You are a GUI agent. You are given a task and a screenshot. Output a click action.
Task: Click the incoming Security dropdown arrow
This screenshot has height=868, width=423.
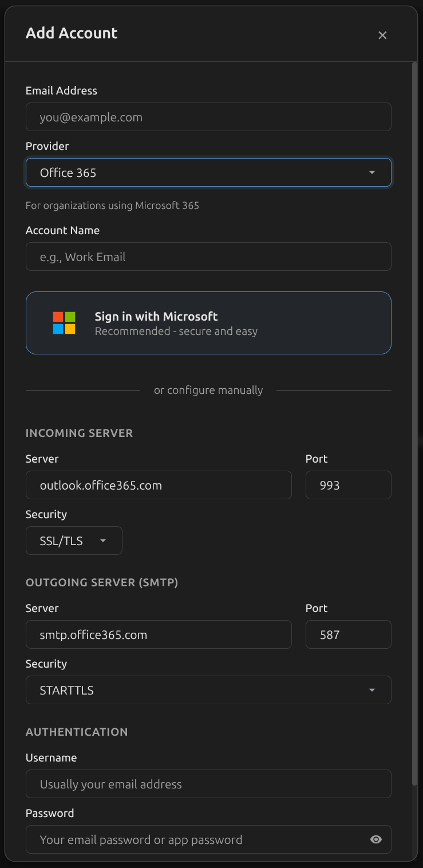[103, 540]
